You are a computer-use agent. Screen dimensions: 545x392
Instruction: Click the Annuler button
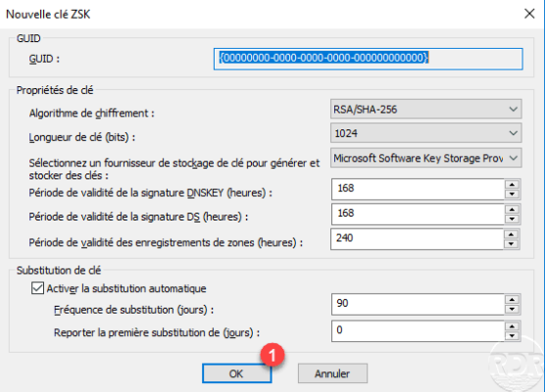[332, 373]
